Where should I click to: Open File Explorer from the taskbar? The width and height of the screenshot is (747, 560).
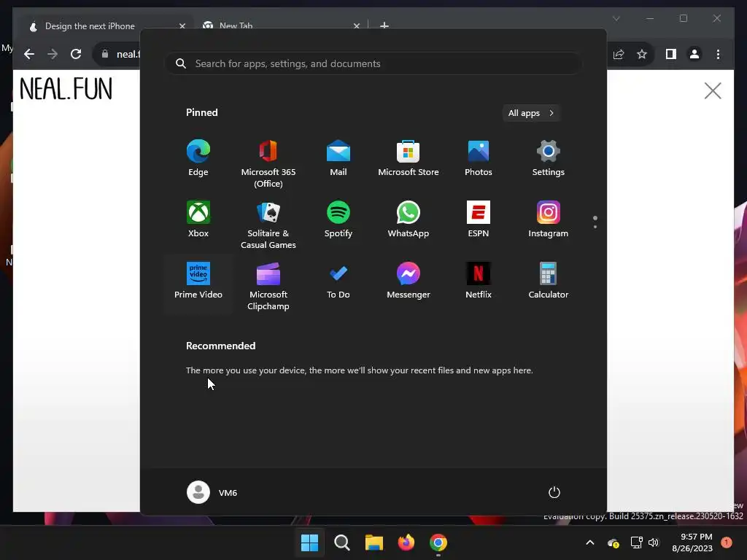click(374, 542)
